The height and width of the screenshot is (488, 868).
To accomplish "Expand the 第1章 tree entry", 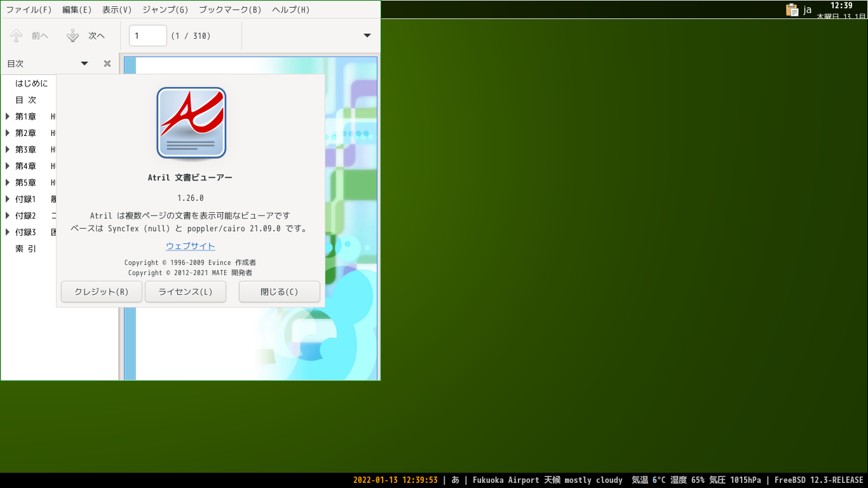I will point(8,116).
